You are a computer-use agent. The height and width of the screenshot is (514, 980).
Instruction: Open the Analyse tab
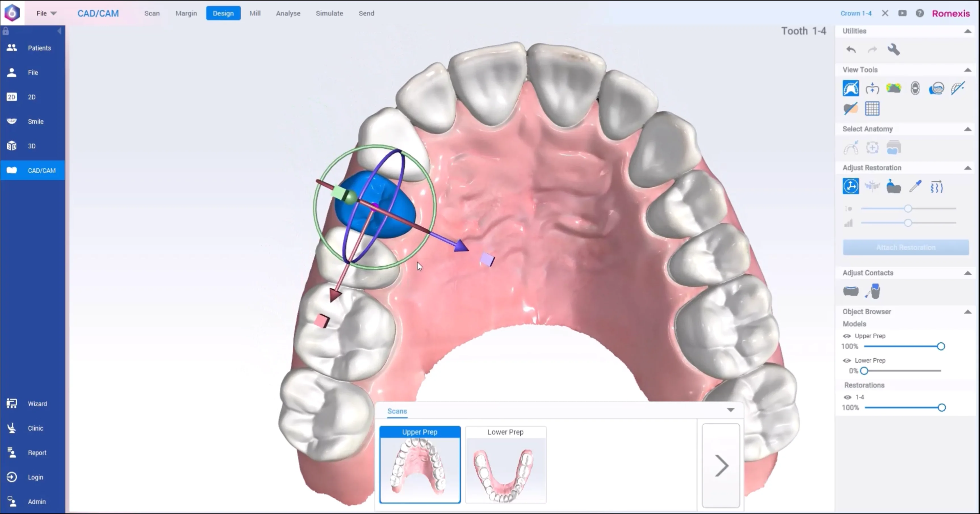point(288,13)
